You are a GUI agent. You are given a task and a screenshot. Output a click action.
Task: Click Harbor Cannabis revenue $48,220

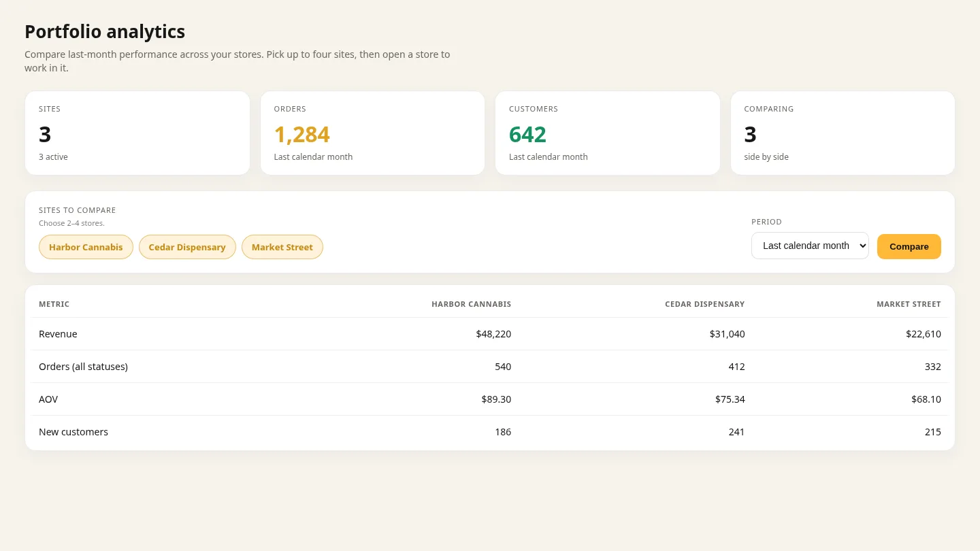[493, 334]
